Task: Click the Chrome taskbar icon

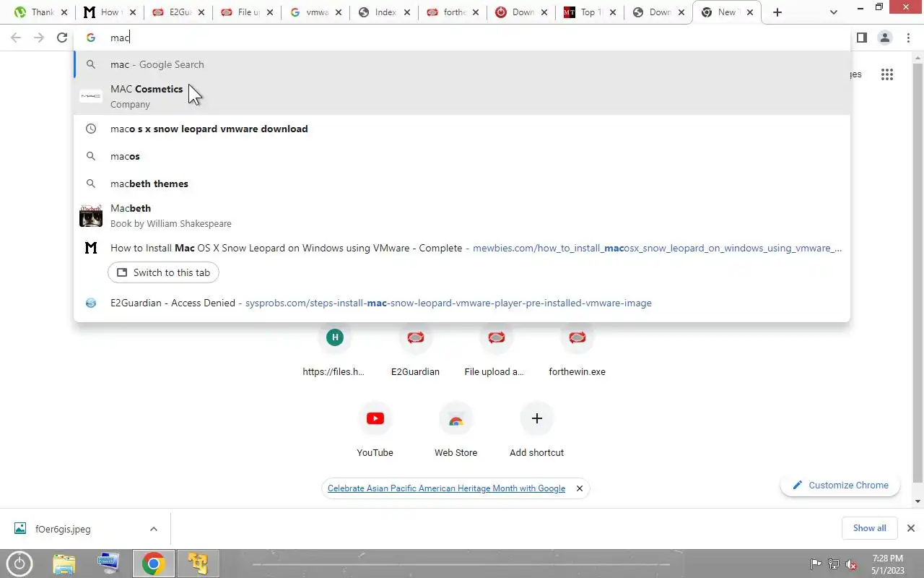Action: [x=153, y=564]
